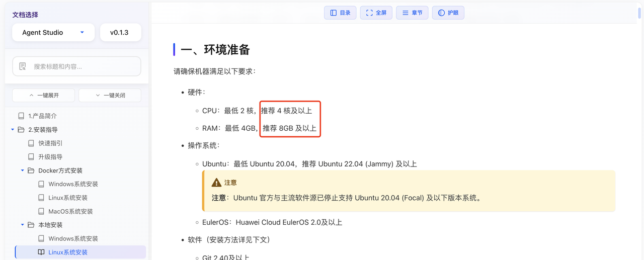
Task: Click the search document icon in search box
Action: [23, 66]
